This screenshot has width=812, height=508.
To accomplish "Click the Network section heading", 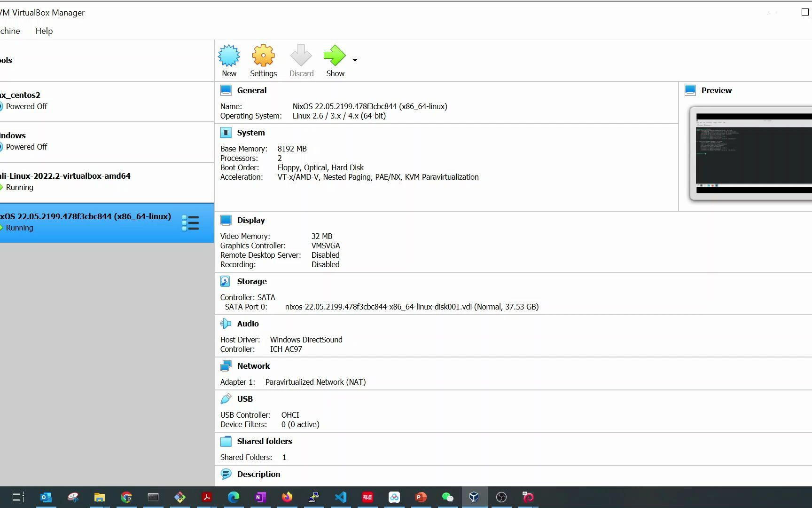I will [254, 366].
